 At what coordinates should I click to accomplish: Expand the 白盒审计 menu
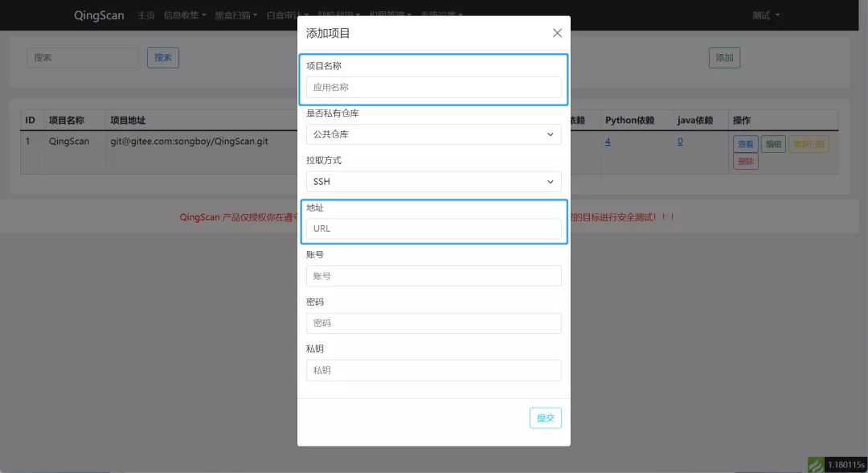point(285,14)
